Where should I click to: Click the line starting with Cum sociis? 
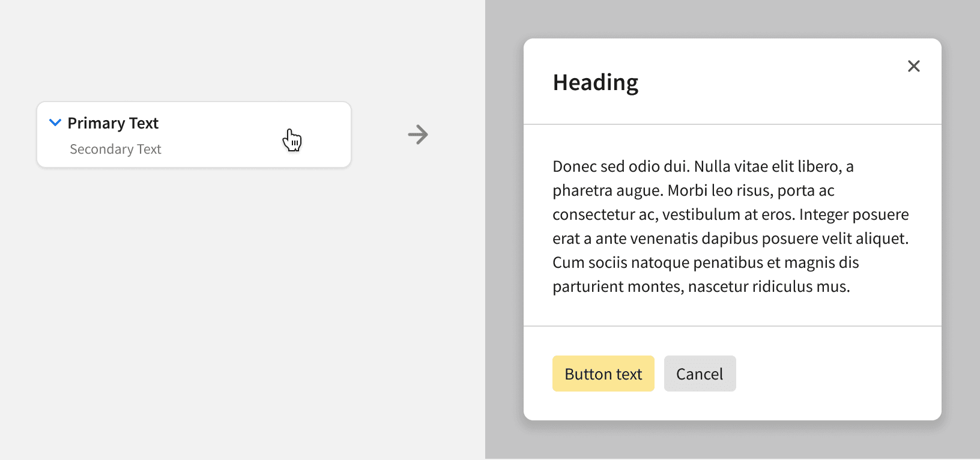pyautogui.click(x=706, y=262)
